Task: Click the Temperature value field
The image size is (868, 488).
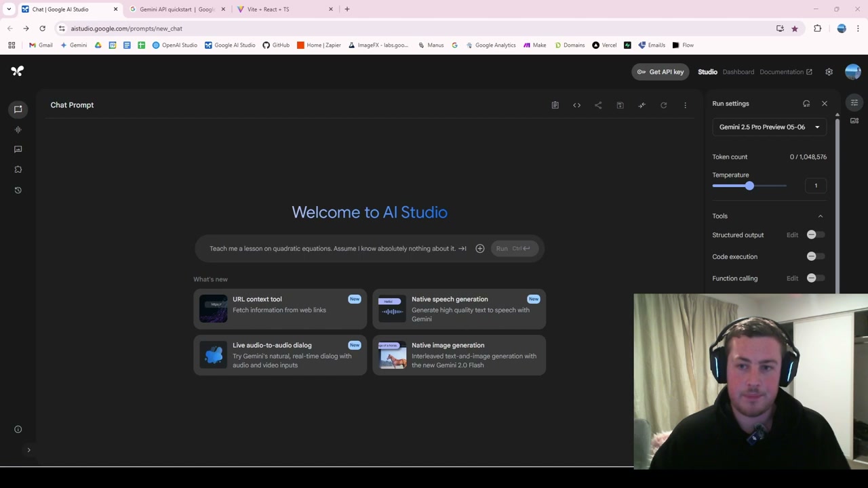Action: 816,186
